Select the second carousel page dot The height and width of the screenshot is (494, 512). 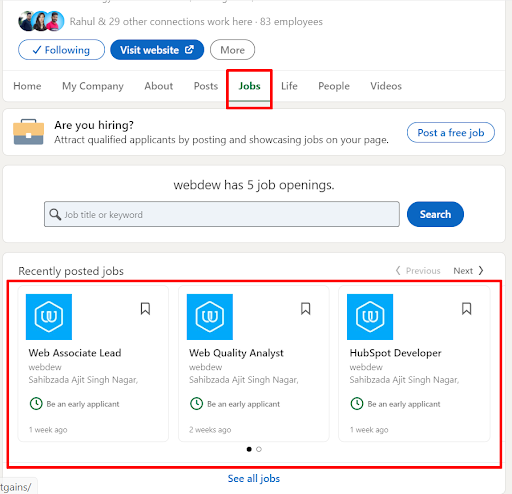tap(259, 449)
